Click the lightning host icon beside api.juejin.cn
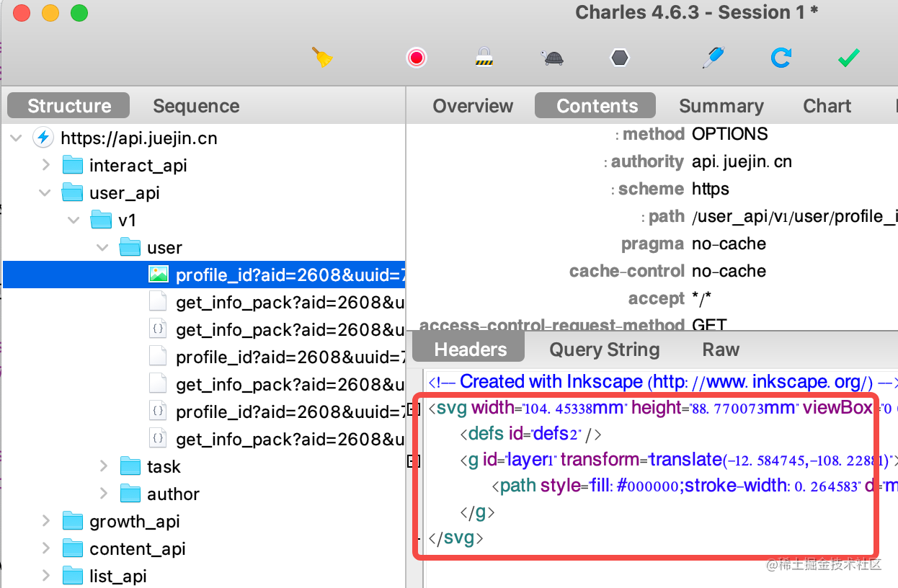This screenshot has width=898, height=588. point(44,138)
